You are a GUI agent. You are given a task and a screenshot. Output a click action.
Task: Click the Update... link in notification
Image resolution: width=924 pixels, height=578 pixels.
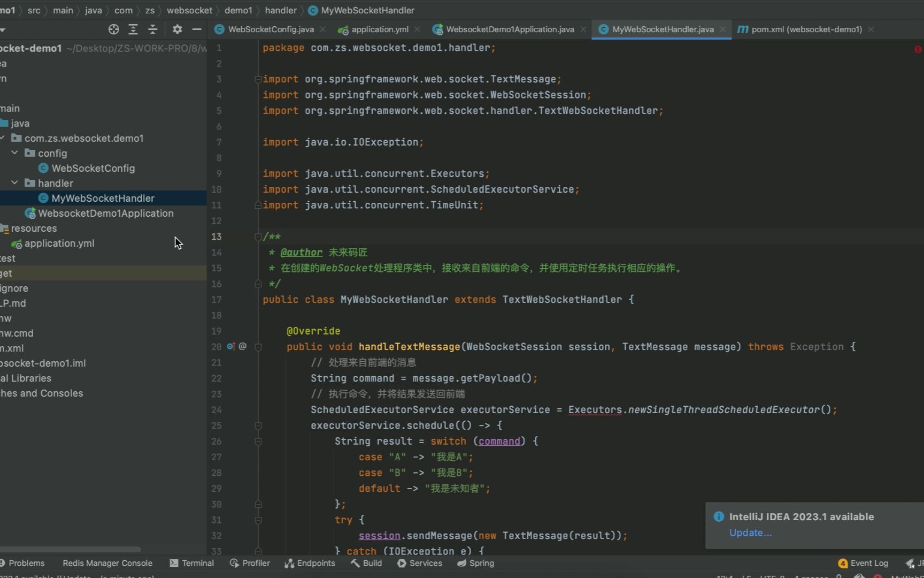tap(750, 533)
